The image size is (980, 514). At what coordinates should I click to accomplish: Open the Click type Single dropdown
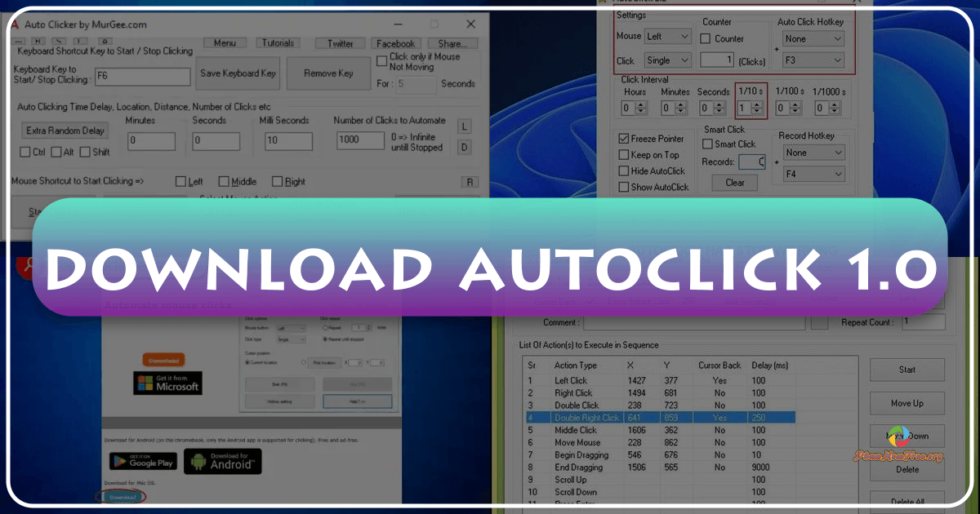pos(667,60)
